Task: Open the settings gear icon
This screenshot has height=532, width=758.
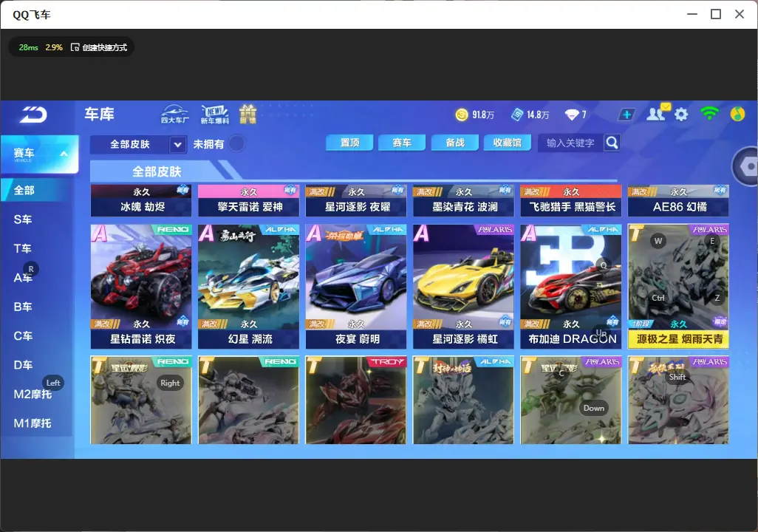Action: coord(681,115)
